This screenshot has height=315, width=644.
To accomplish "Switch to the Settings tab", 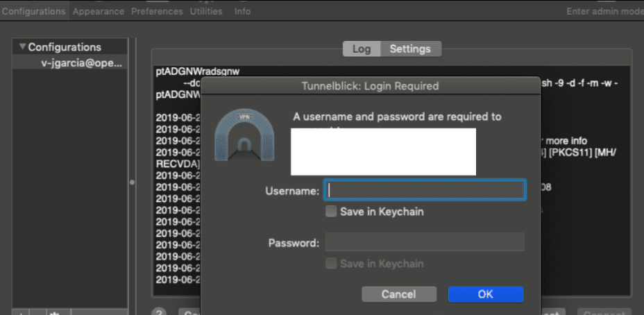I will (410, 49).
